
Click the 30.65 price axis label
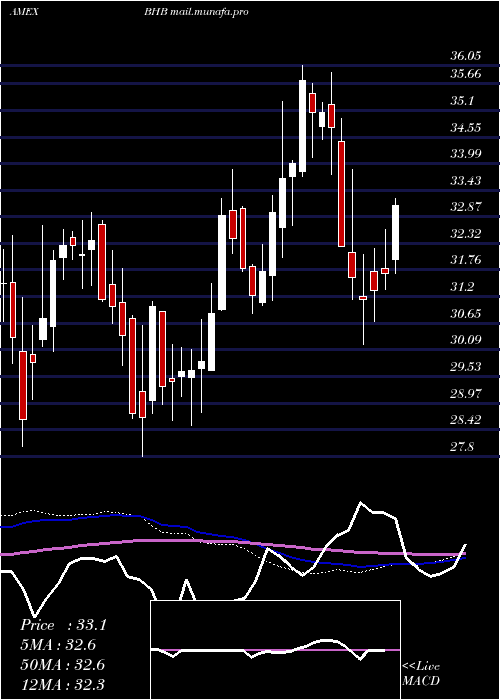tap(466, 313)
